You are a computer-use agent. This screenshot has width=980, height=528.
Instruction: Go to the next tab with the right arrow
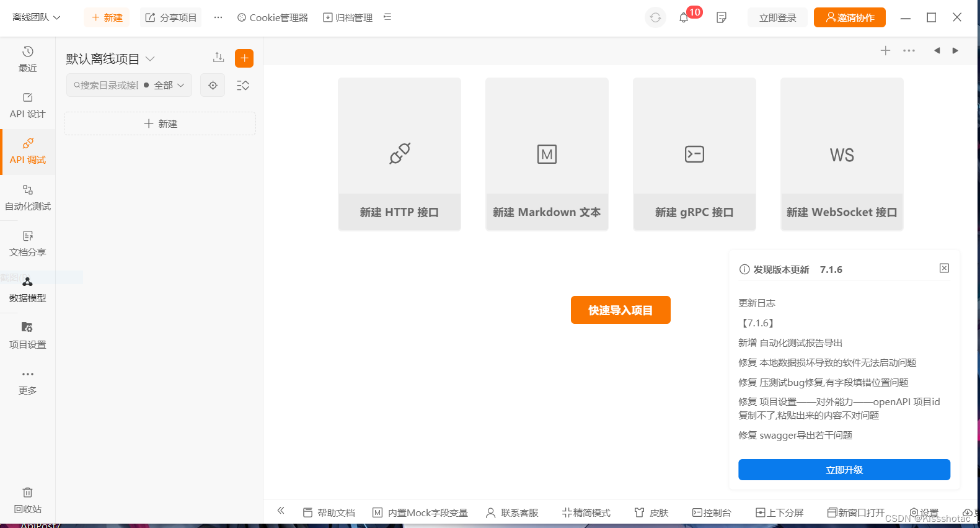tap(955, 51)
